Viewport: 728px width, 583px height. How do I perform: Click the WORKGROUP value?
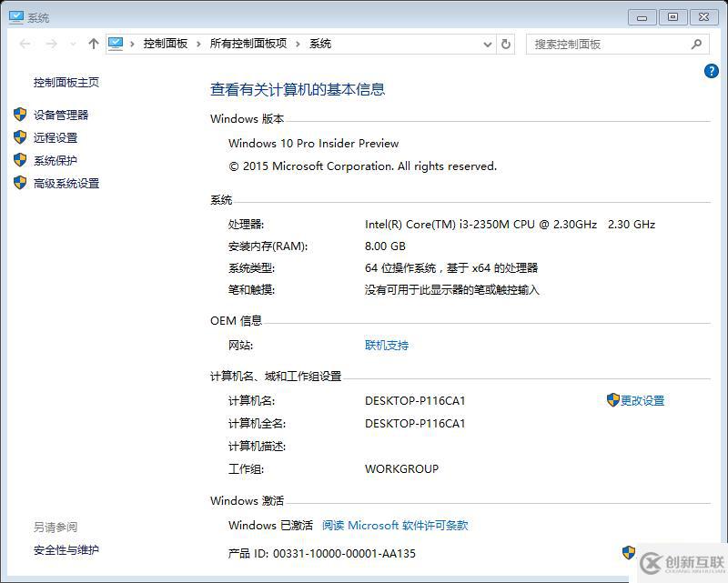click(x=401, y=469)
